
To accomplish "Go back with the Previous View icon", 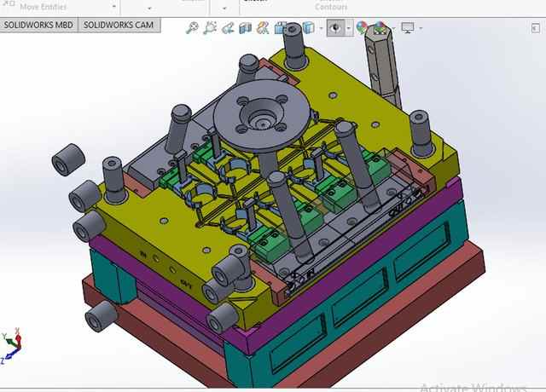I will tap(228, 28).
